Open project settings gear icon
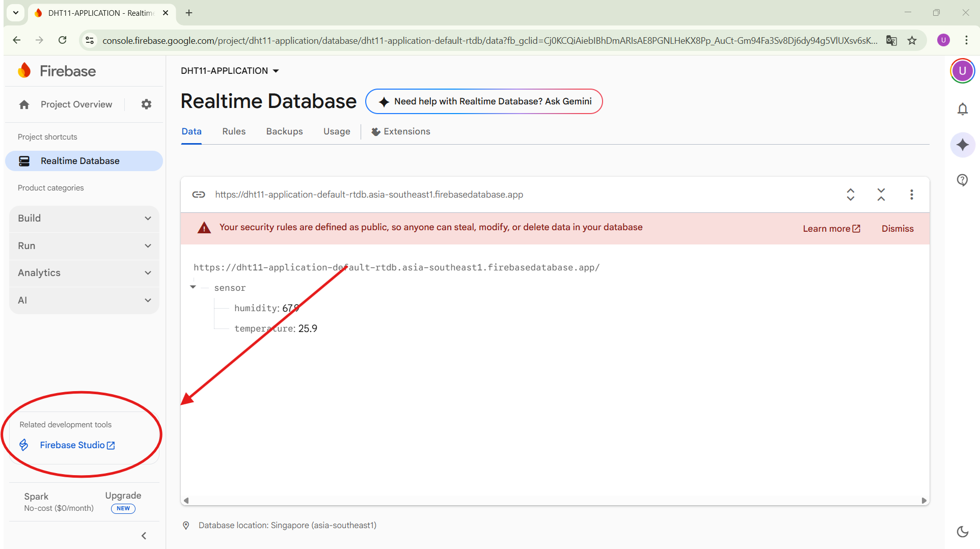The image size is (980, 549). (146, 104)
